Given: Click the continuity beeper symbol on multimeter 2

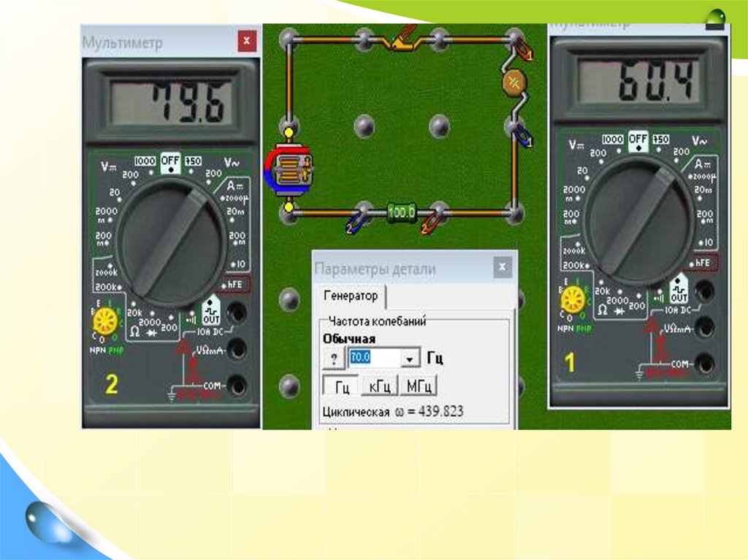Looking at the screenshot, I should pyautogui.click(x=191, y=320).
